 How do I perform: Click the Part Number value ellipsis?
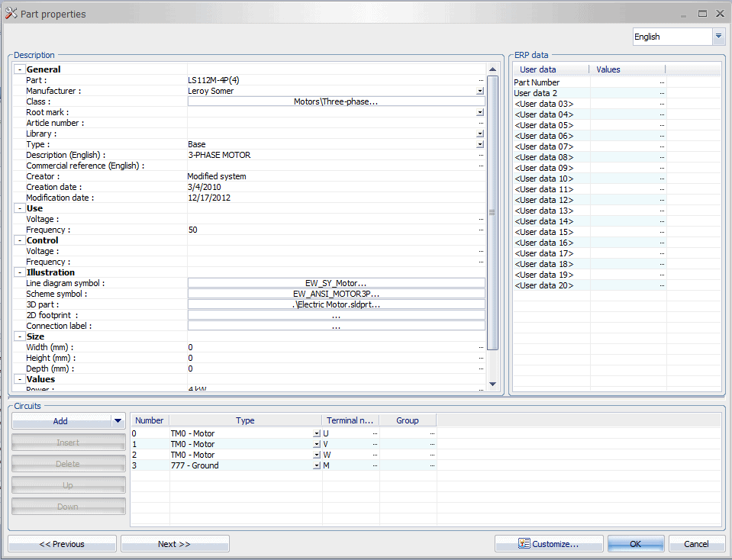pos(662,82)
